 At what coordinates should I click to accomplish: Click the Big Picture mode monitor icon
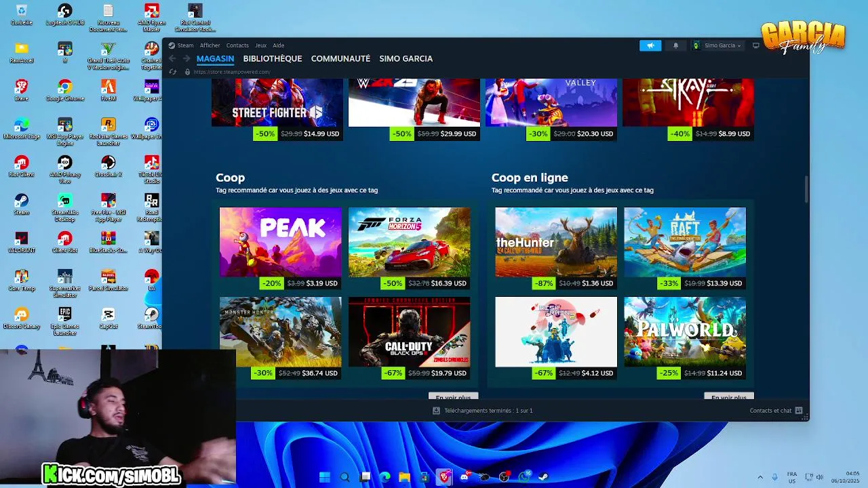(756, 45)
